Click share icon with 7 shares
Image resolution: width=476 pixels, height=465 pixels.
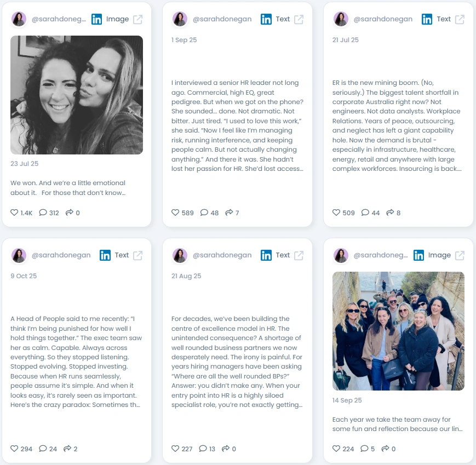(229, 213)
